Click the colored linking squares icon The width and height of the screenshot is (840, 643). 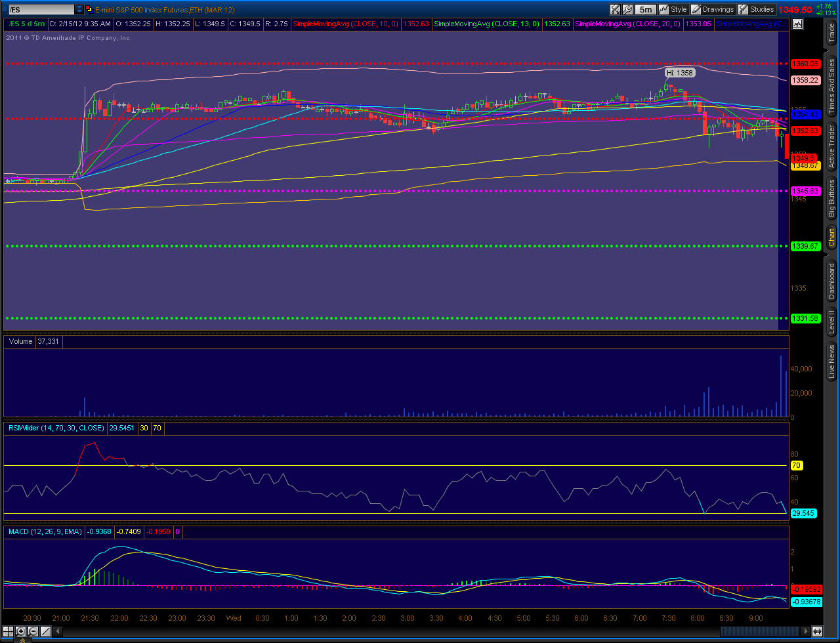tap(90, 10)
